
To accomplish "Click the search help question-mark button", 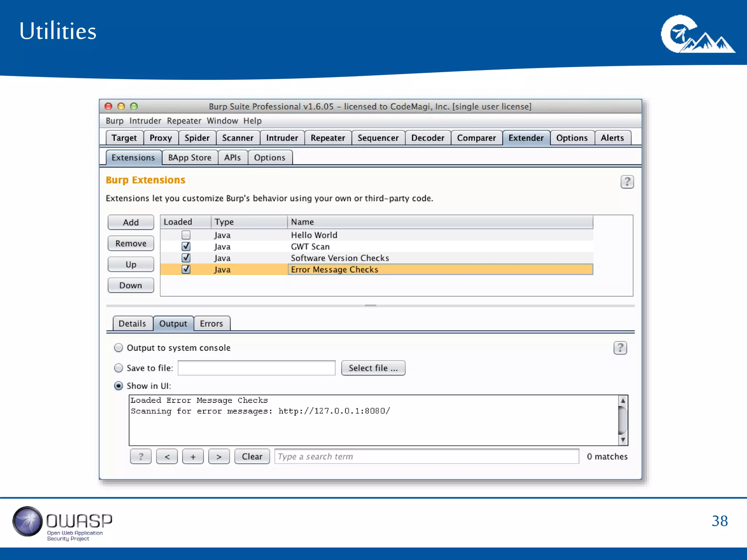I will (x=141, y=456).
